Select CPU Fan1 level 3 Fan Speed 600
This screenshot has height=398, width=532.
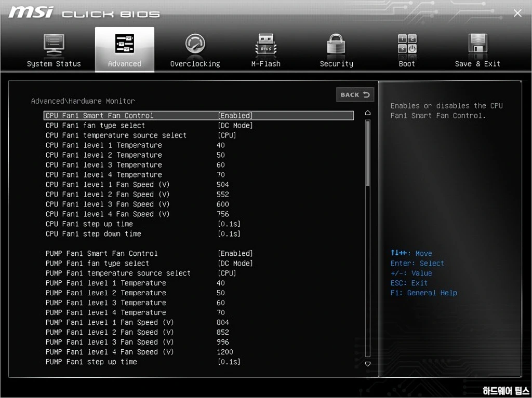click(222, 204)
